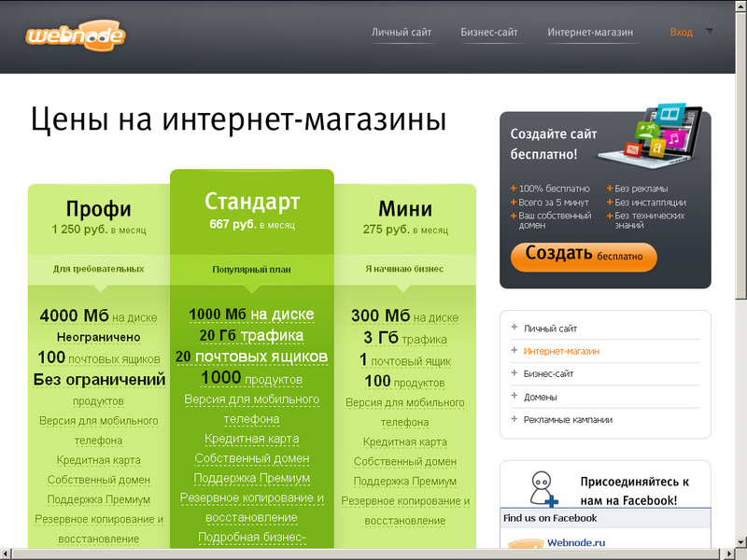This screenshot has width=747, height=560.
Task: Click the Всего за 5 минут bullet
Action: click(550, 203)
